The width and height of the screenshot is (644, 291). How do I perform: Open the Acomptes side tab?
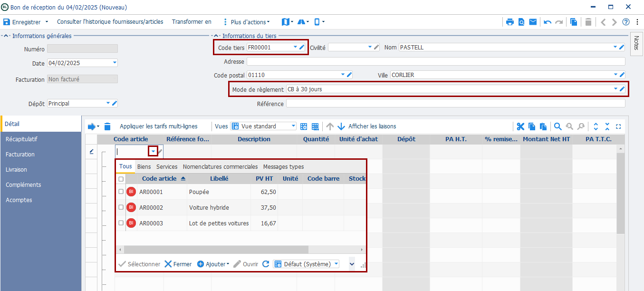[x=19, y=200]
